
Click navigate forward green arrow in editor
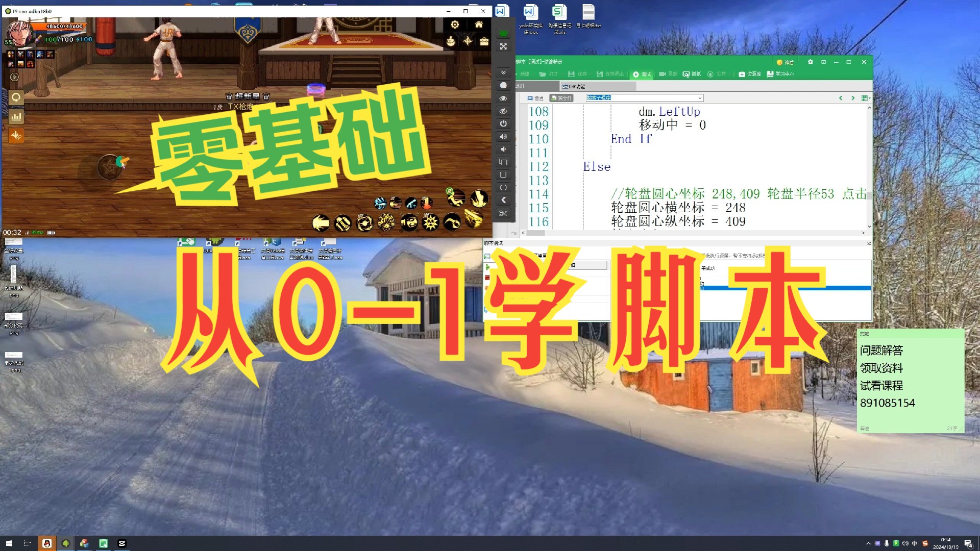click(852, 98)
